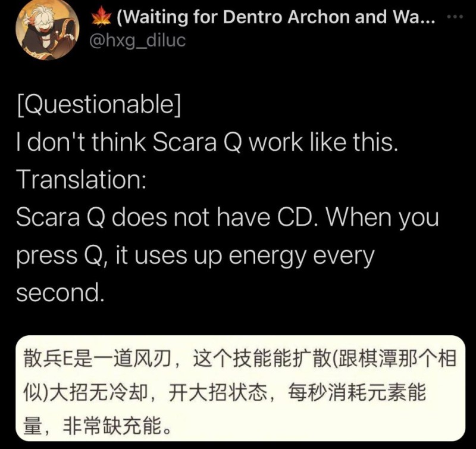The image size is (476, 449).
Task: Open the @hxg_diluc profile handle
Action: (x=137, y=40)
